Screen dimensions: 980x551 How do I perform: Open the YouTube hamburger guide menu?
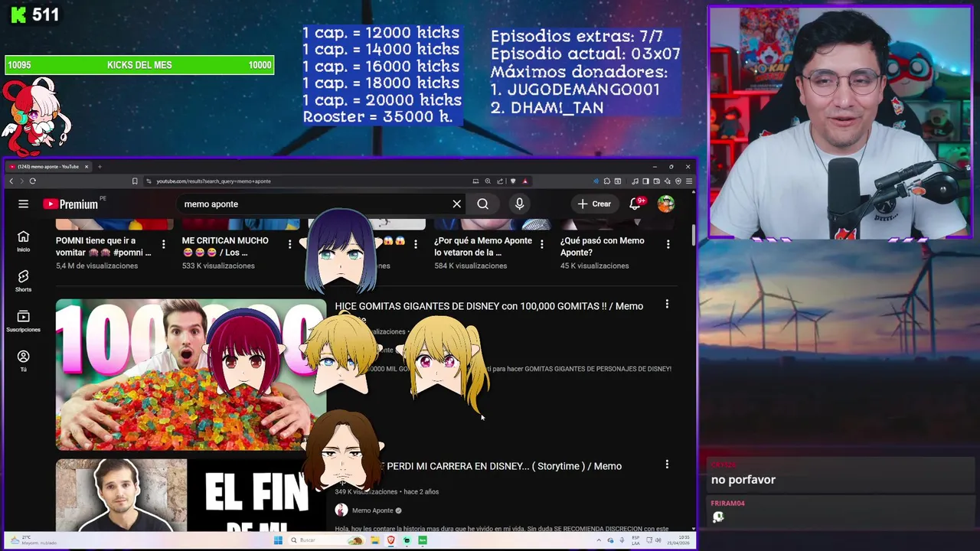tap(24, 204)
